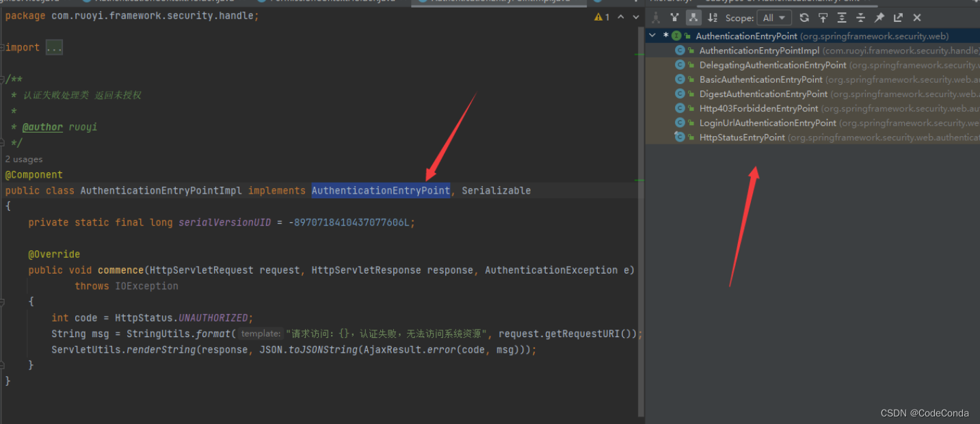Toggle Autoscroll to Source icon

[x=823, y=18]
